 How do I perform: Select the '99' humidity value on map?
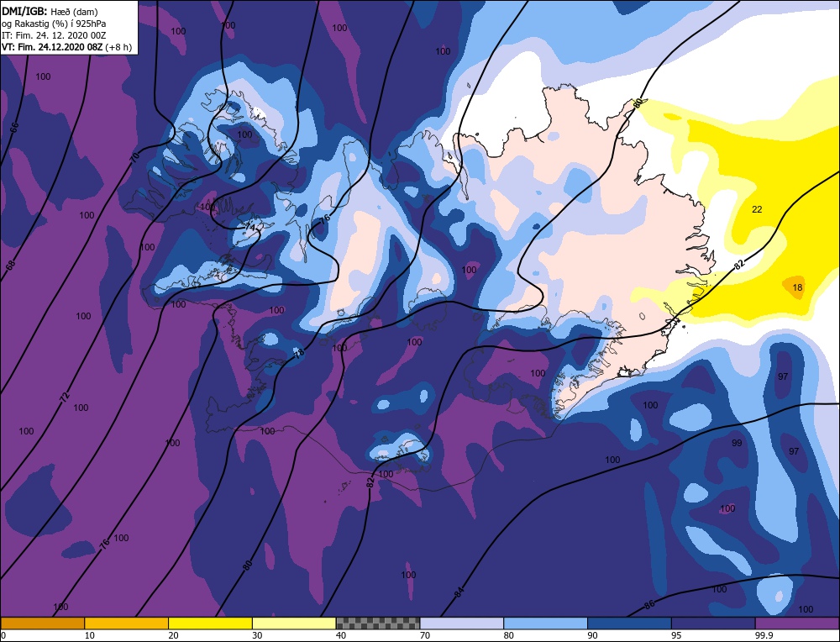[737, 443]
